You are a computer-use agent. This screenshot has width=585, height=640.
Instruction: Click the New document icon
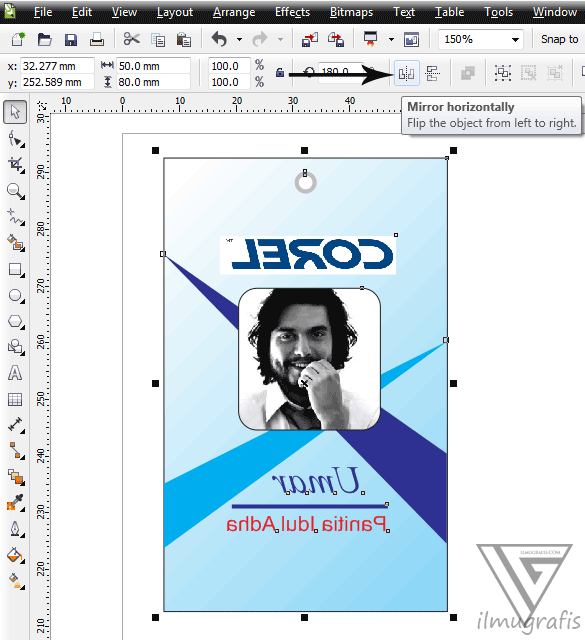(18, 40)
